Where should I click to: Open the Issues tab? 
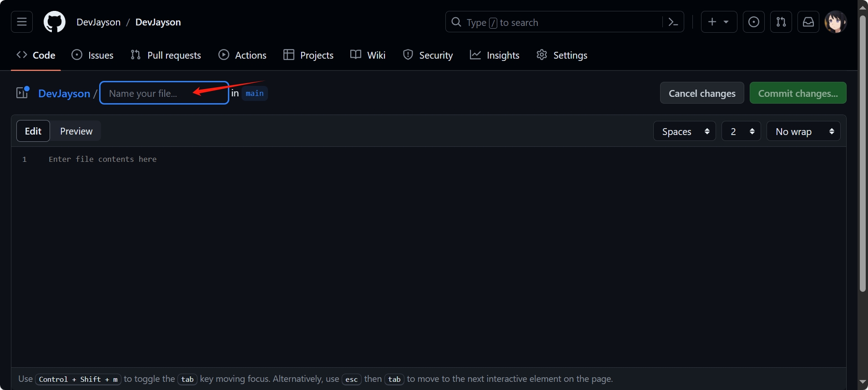coord(93,55)
